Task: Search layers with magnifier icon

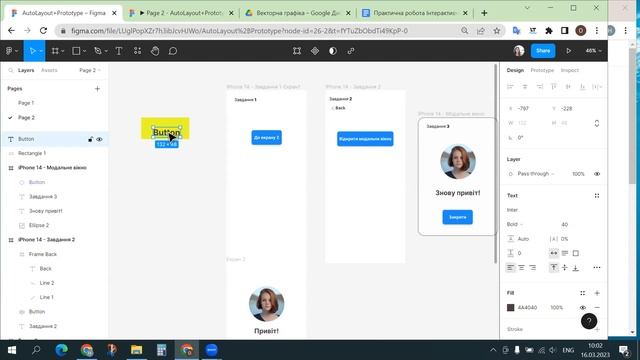Action: click(x=11, y=71)
